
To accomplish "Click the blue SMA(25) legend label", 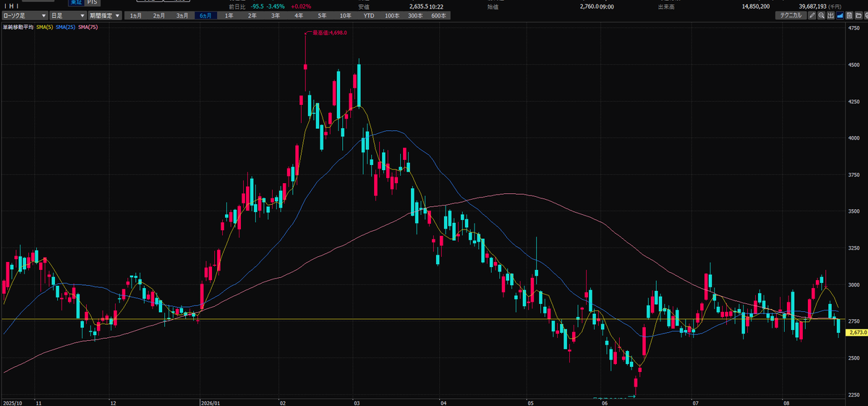I will [65, 27].
